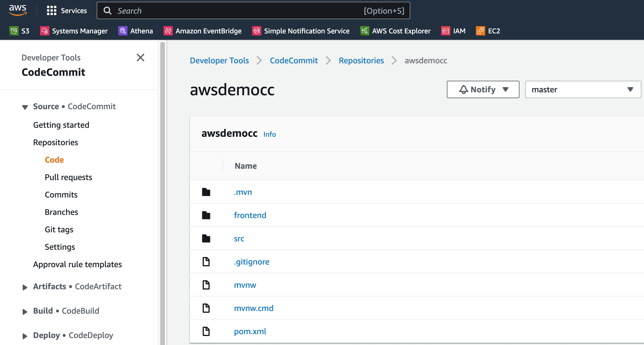Click the Name column header

click(x=246, y=166)
